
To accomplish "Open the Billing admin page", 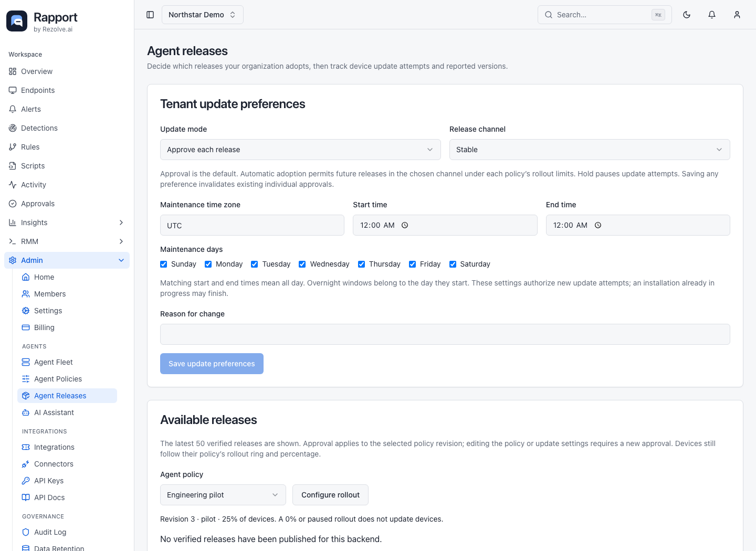I will (x=67, y=327).
